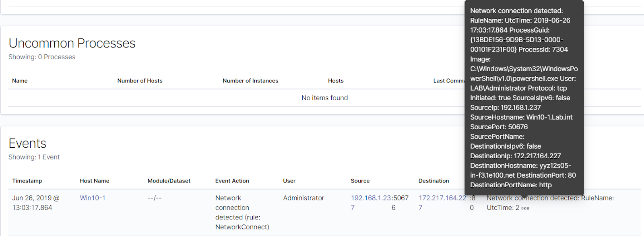Sort events by Source column header

360,181
